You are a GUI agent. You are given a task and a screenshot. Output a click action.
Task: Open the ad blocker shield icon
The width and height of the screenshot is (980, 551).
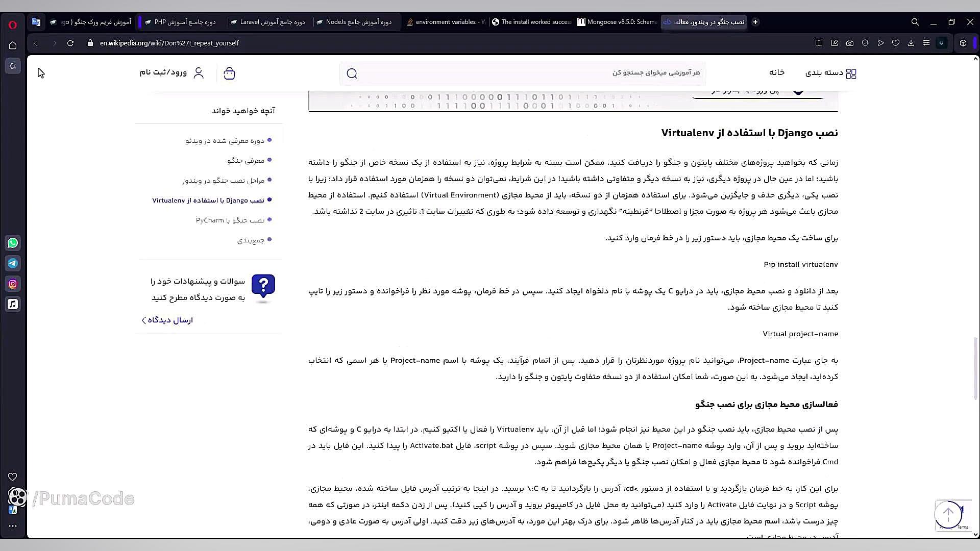point(865,43)
